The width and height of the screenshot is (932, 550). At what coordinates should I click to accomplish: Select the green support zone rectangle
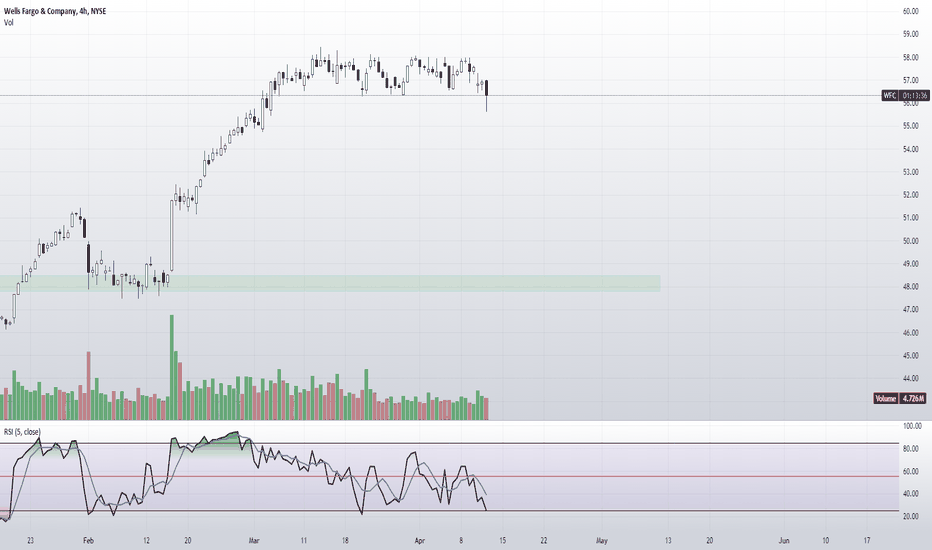pyautogui.click(x=330, y=283)
